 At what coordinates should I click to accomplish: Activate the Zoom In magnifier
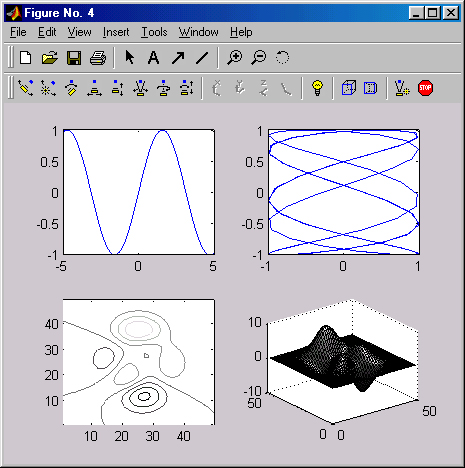[235, 58]
